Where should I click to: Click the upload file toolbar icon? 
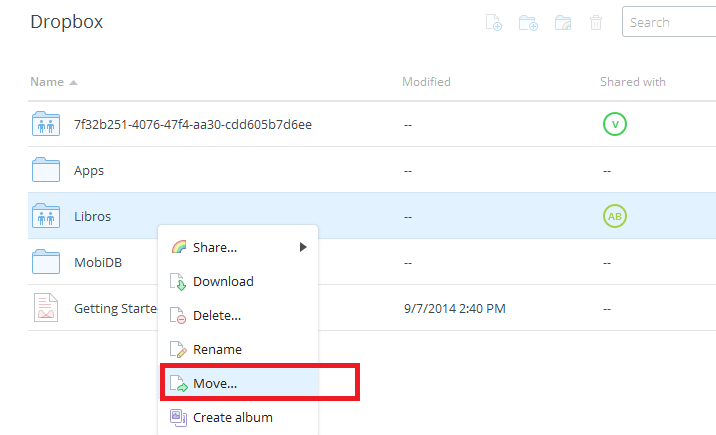click(x=494, y=22)
